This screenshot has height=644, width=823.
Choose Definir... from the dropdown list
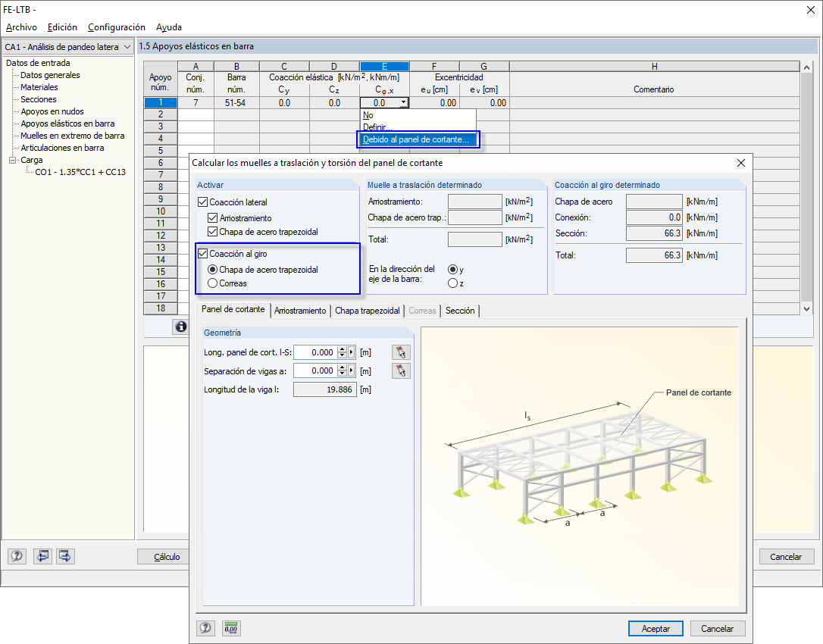click(418, 127)
